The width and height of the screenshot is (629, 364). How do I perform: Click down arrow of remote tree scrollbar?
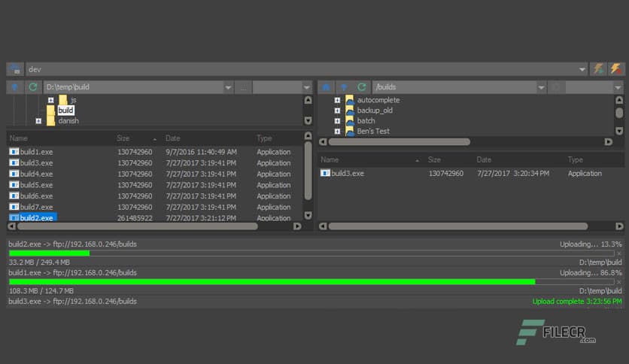(x=619, y=131)
